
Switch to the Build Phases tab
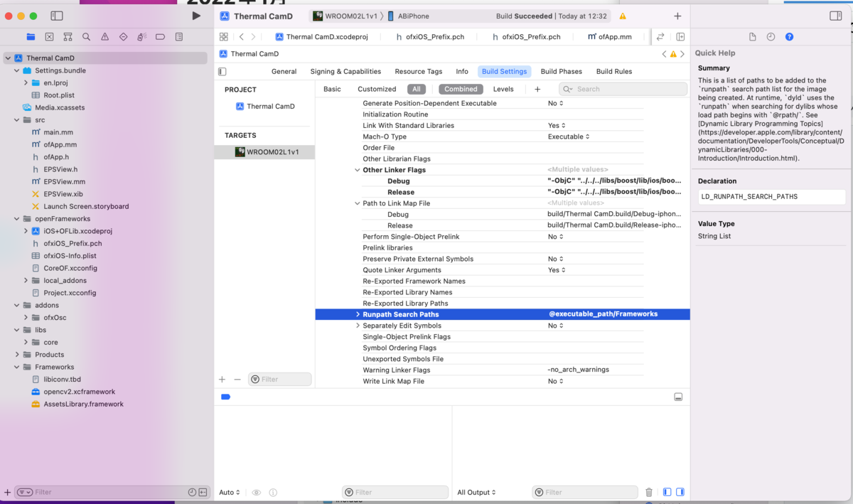561,71
